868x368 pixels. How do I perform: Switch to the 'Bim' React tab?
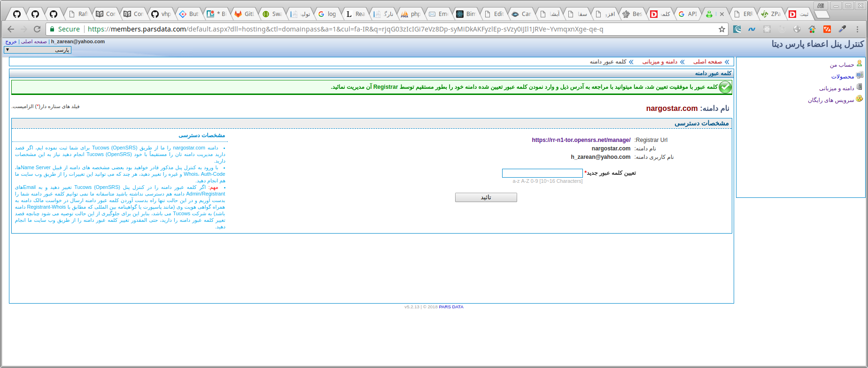pos(465,14)
